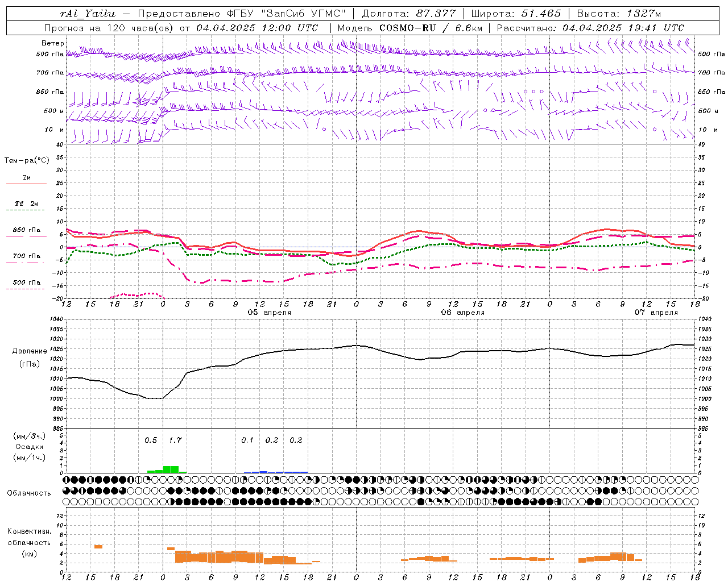Click the '1.7' precipitation value

point(175,440)
